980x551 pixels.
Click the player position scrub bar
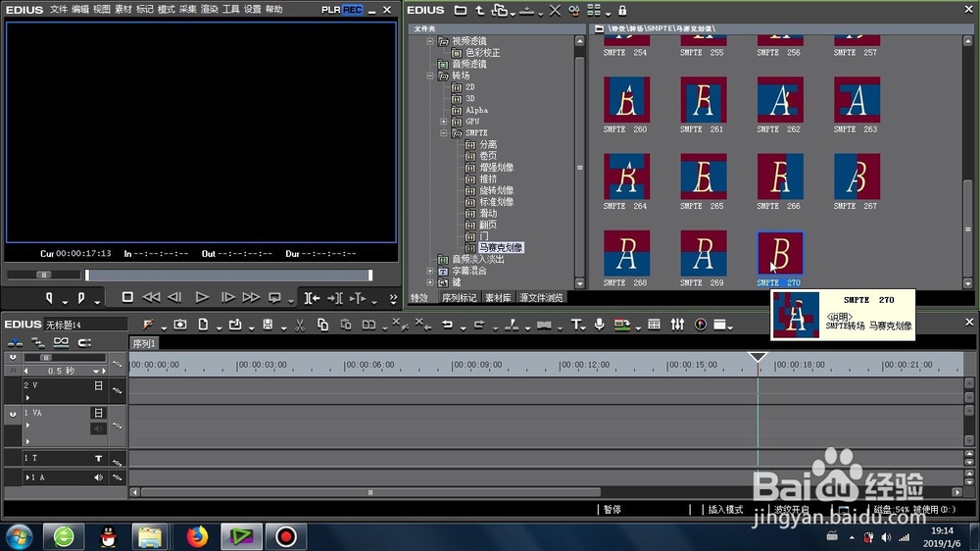tap(228, 275)
